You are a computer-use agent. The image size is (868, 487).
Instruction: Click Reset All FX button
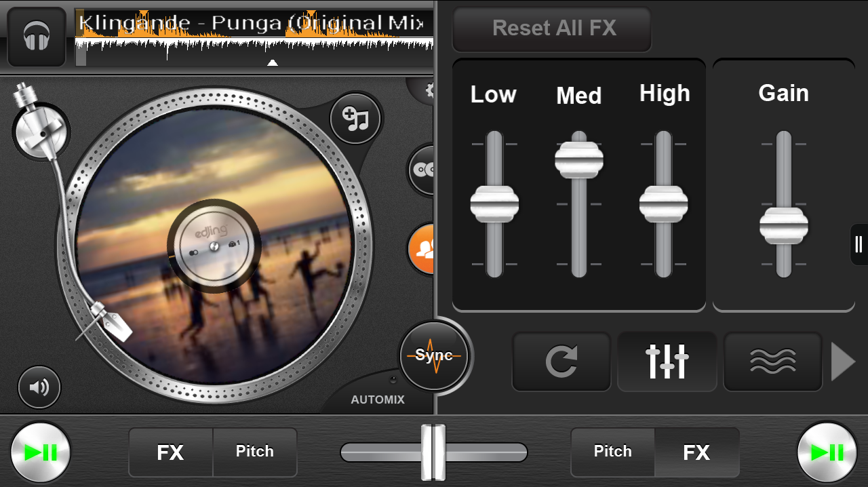pyautogui.click(x=552, y=28)
